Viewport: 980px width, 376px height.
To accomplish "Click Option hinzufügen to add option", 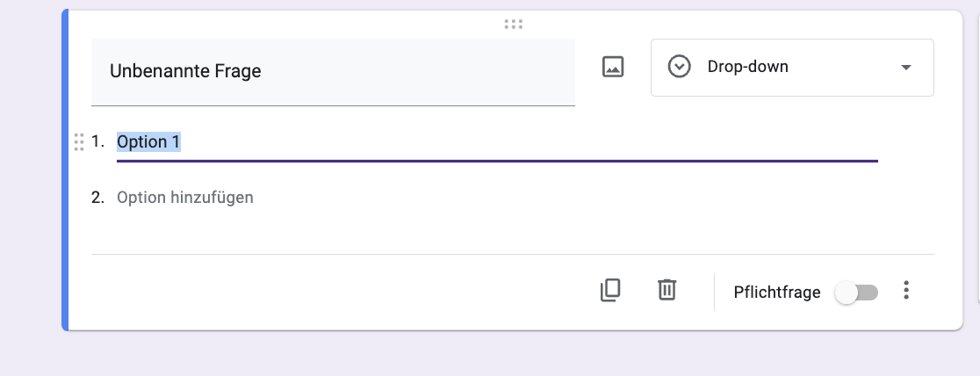I will [185, 198].
